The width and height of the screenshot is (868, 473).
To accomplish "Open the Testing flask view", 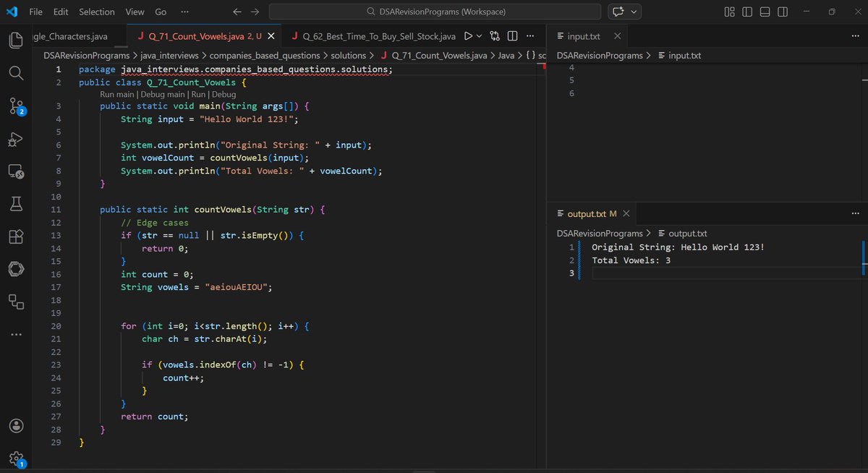I will [x=16, y=205].
